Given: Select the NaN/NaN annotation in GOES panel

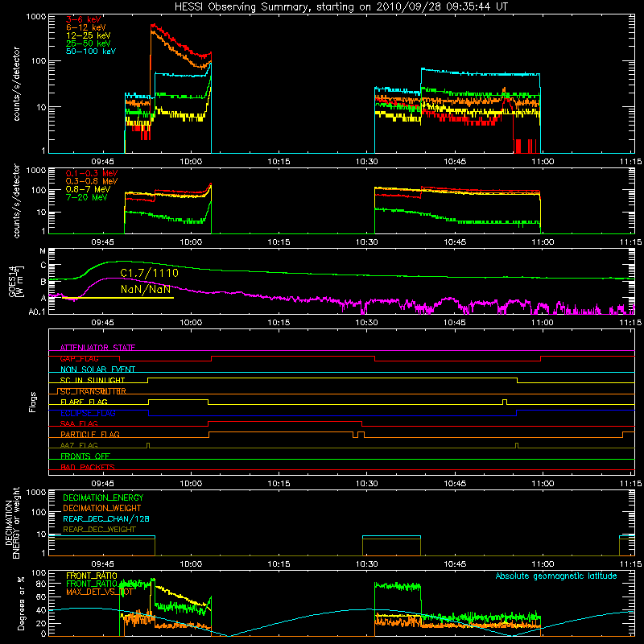Looking at the screenshot, I should coord(146,289).
